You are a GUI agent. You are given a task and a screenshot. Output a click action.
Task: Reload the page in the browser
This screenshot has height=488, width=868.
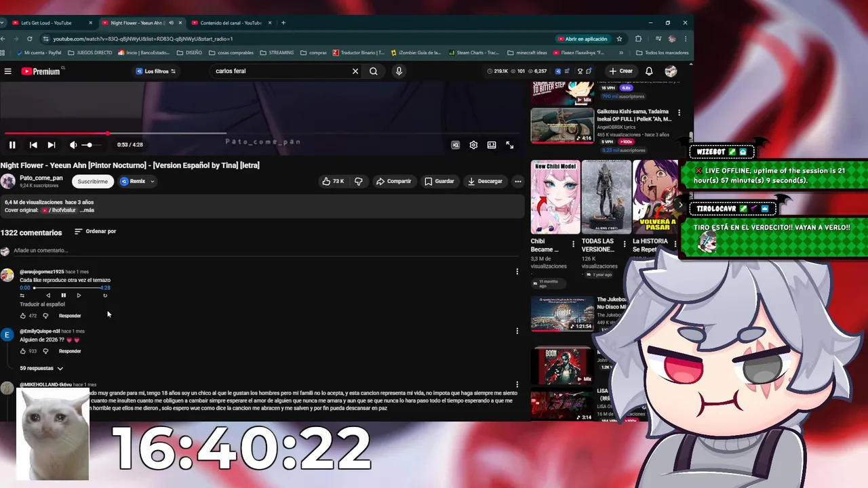(30, 39)
